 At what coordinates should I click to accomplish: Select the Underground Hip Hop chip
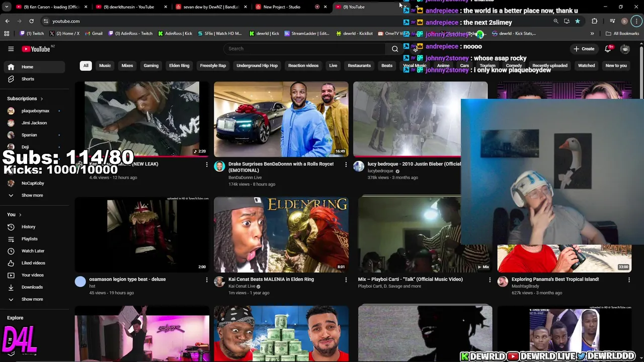pos(257,65)
